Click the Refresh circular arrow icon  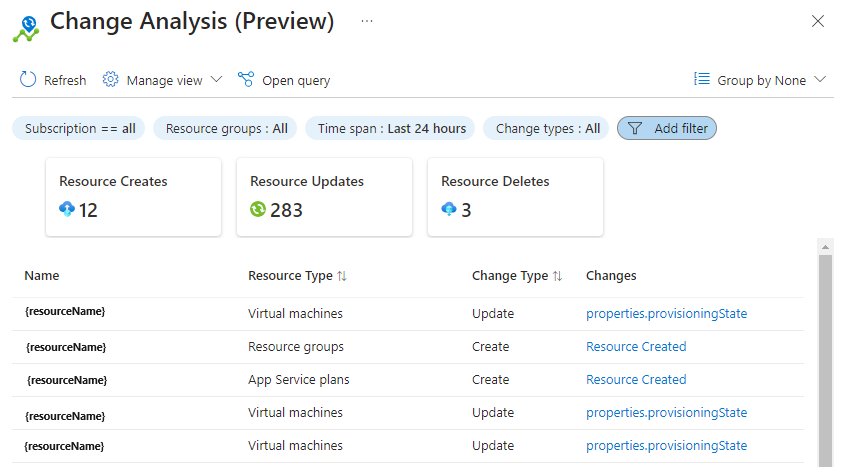click(28, 80)
